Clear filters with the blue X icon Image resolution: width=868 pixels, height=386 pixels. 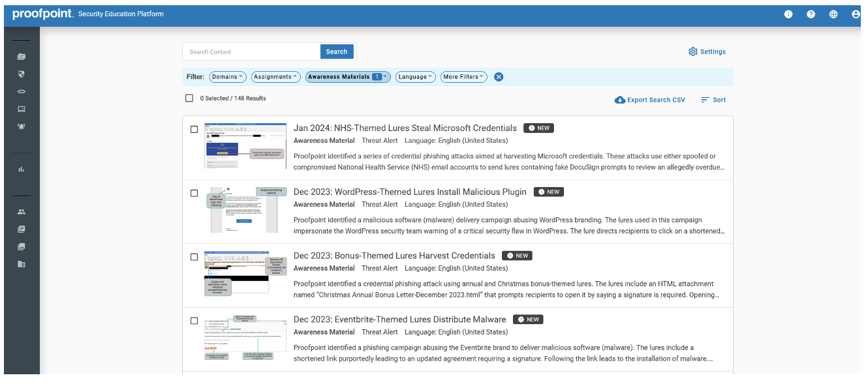(499, 77)
